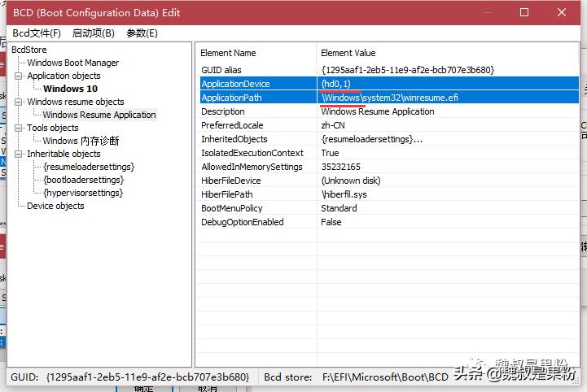Click the (hd0,1) device value
The image size is (587, 392).
click(335, 84)
